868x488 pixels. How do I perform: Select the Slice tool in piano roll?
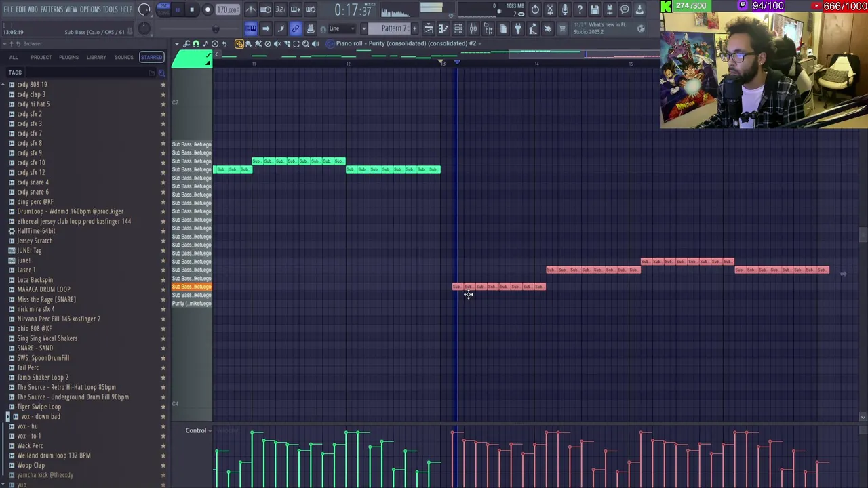[287, 43]
